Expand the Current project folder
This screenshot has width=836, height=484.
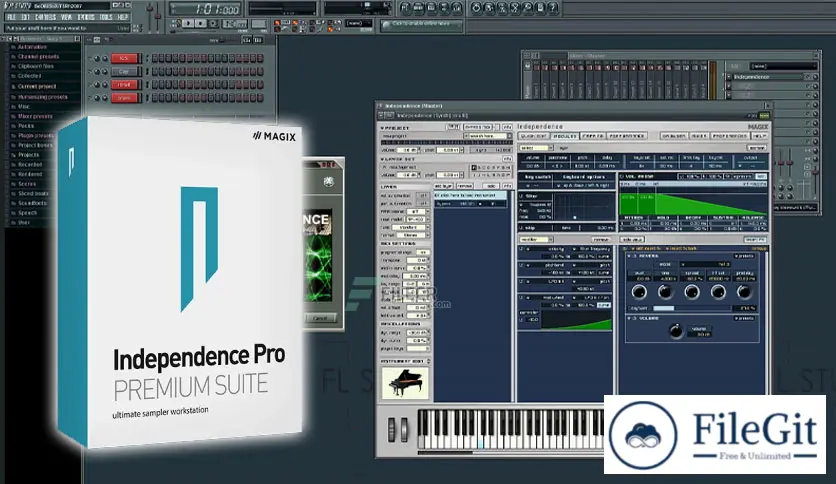coord(36,86)
